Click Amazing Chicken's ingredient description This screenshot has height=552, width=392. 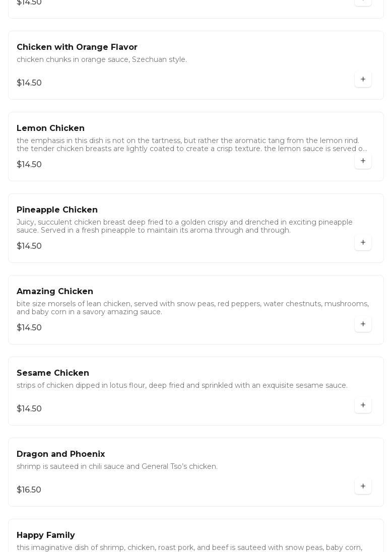tap(192, 308)
